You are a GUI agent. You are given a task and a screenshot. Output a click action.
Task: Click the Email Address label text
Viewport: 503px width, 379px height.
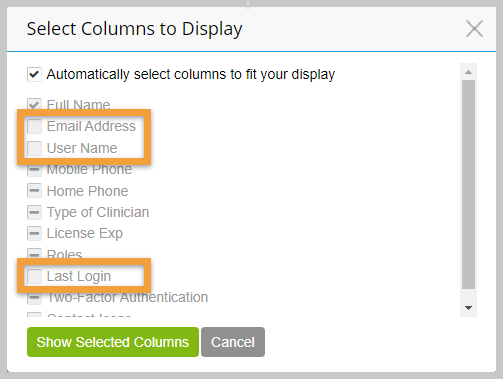(x=91, y=126)
